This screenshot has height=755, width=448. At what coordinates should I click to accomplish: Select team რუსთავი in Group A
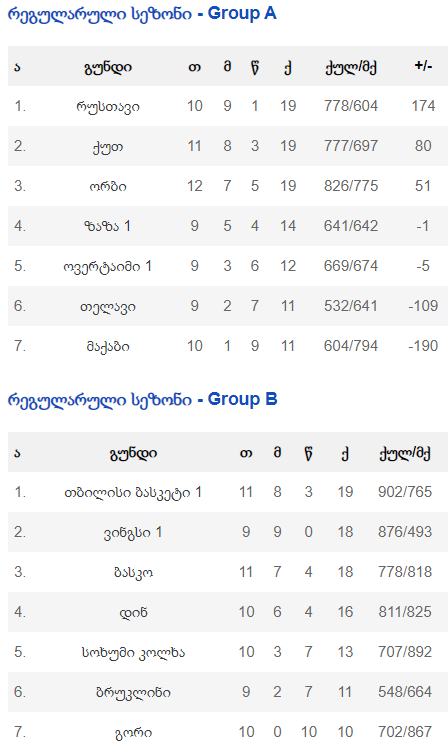coord(108,106)
